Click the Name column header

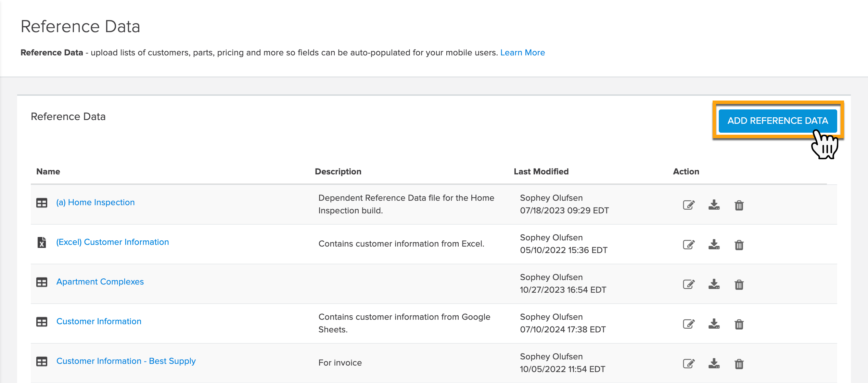[48, 172]
